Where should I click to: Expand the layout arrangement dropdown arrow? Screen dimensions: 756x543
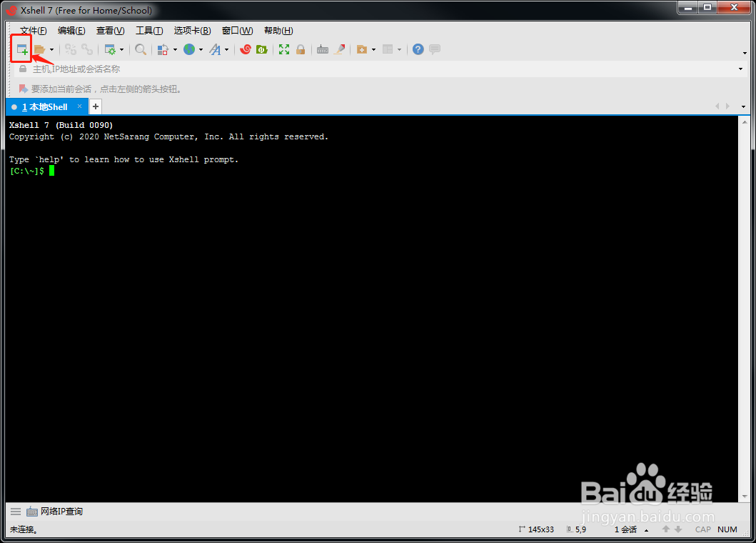pyautogui.click(x=399, y=49)
